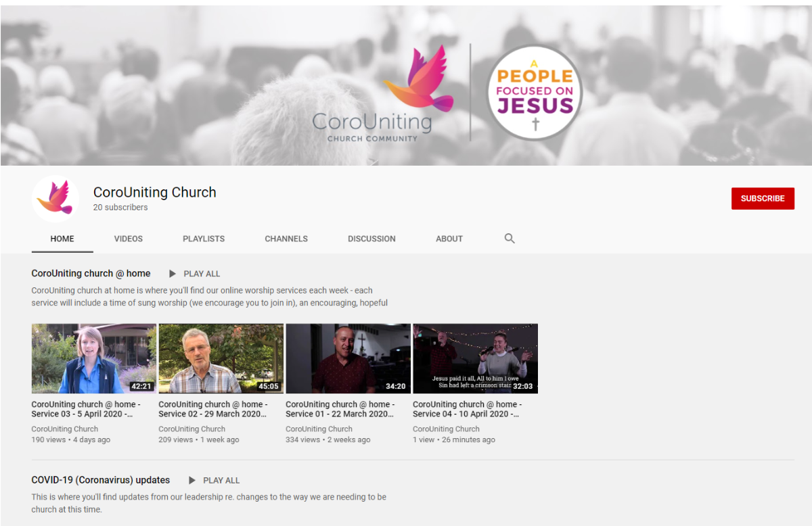Open Service 03 - 5 April 2020 thumbnail
This screenshot has height=526, width=812.
point(94,358)
